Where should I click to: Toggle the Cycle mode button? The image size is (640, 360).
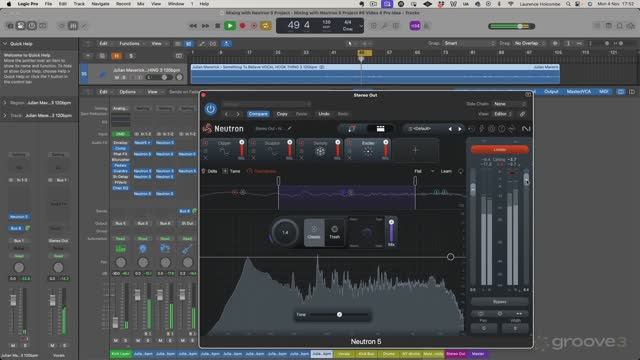pyautogui.click(x=266, y=26)
